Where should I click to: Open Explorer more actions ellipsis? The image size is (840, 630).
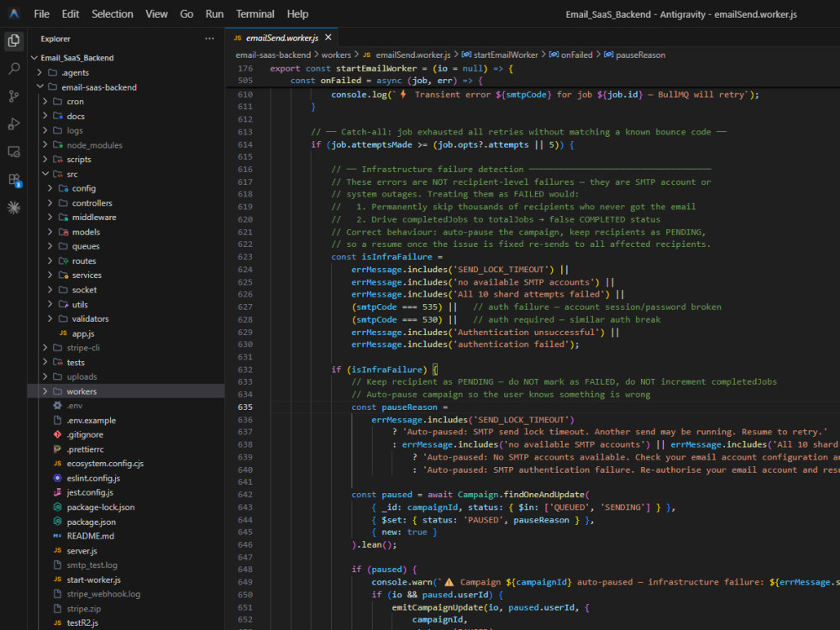pos(209,39)
